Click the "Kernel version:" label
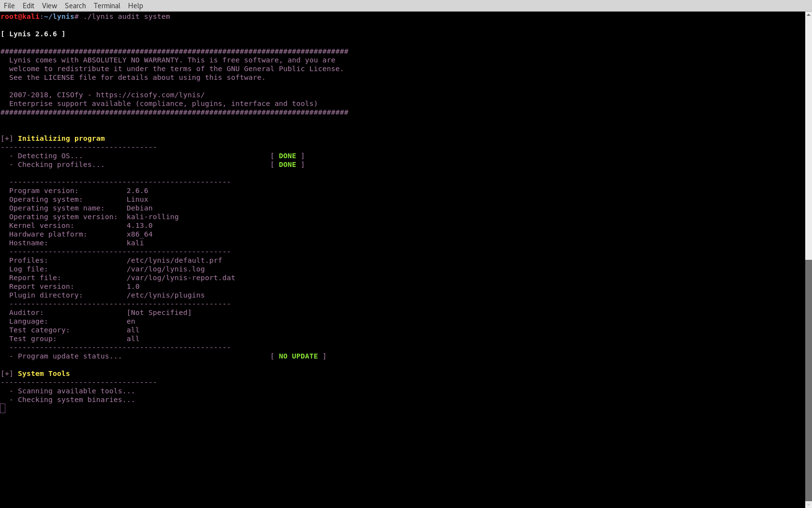812x508 pixels. point(42,225)
